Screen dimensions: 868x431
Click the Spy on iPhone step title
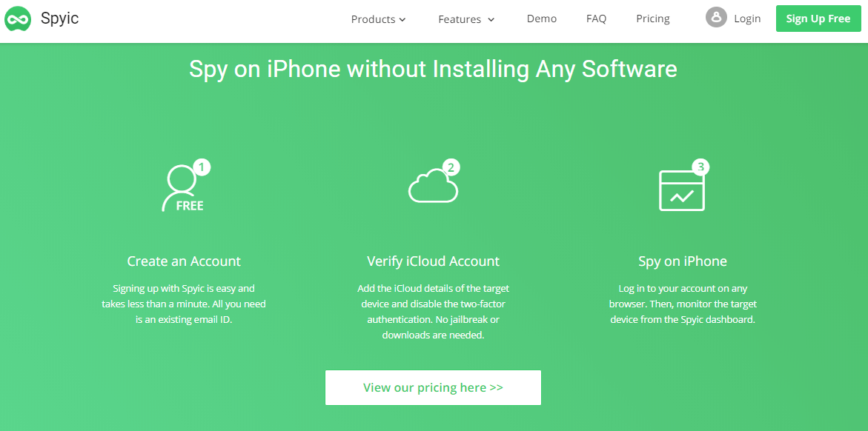[682, 261]
